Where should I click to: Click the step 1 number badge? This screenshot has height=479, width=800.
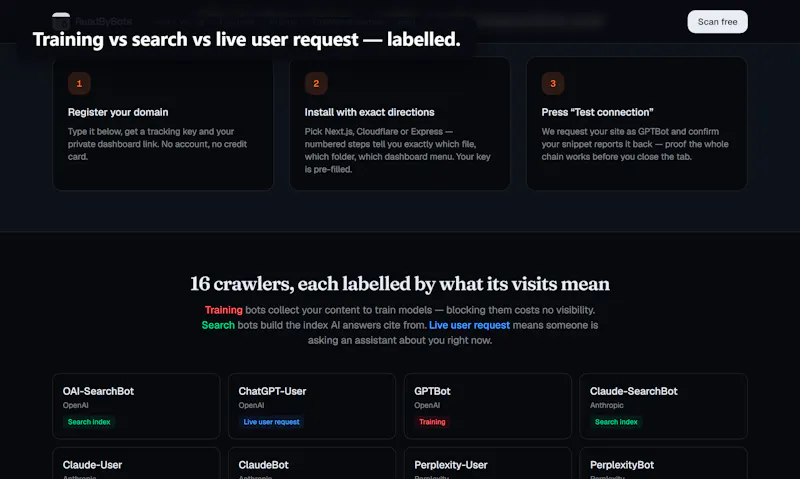(x=79, y=83)
